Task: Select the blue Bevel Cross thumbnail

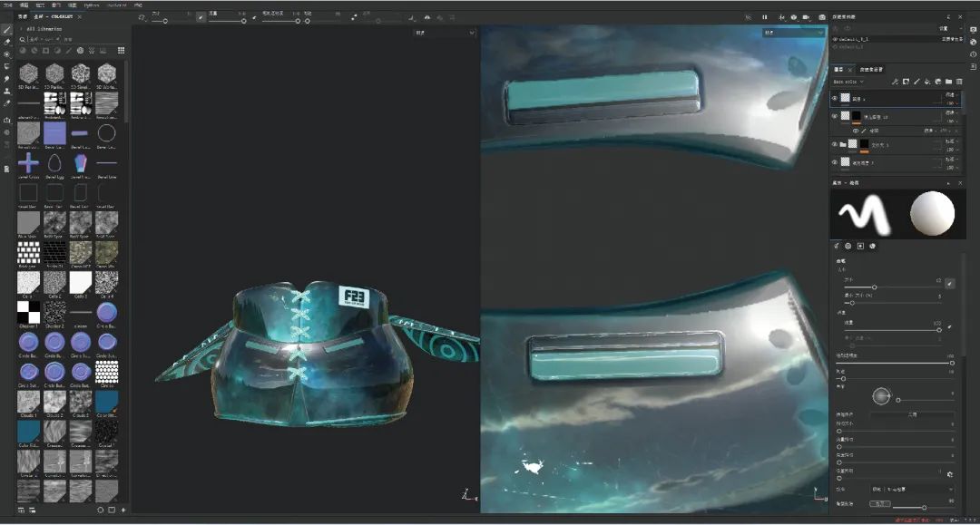Action: [x=28, y=163]
